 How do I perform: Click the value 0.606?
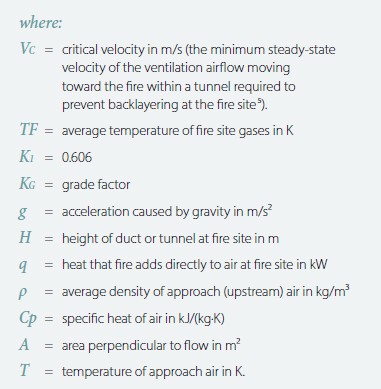(x=77, y=157)
